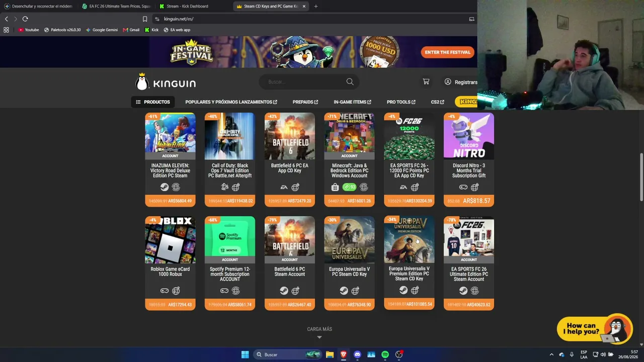Open the Pro Tools menu link
This screenshot has height=362, width=644.
[401, 102]
